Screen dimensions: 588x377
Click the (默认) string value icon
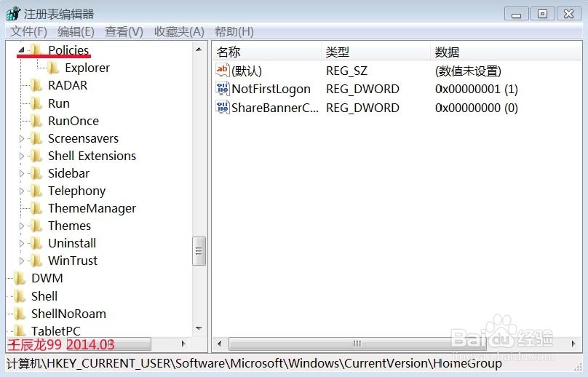point(223,70)
